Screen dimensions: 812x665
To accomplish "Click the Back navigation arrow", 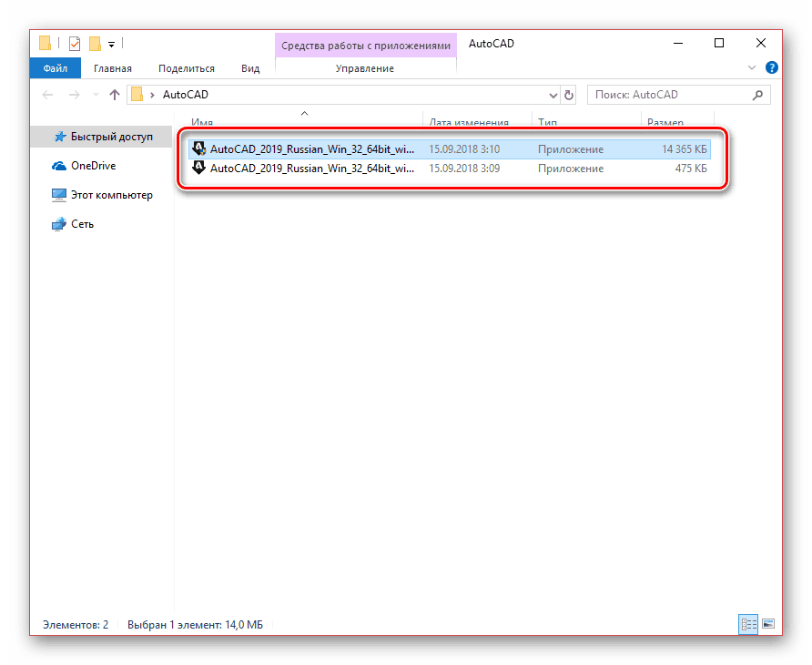I will coord(47,95).
